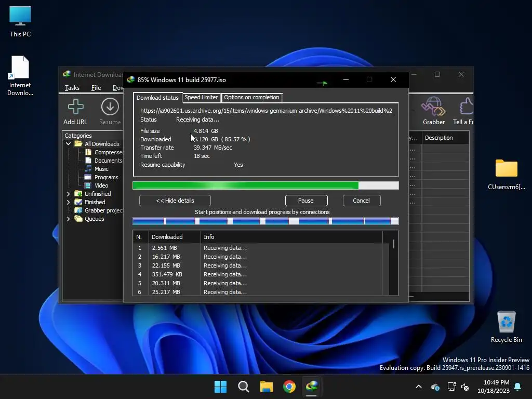Open This PC desktop icon
Image resolution: width=532 pixels, height=399 pixels.
point(20,22)
